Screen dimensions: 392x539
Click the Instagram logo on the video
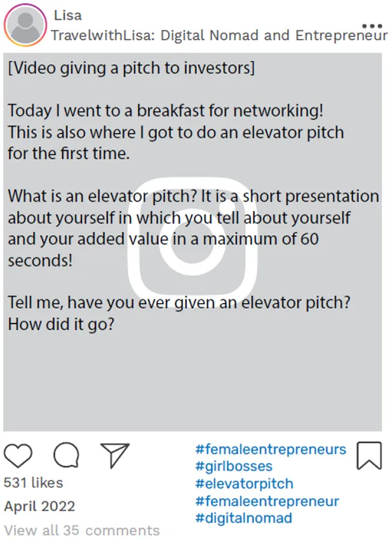[x=193, y=241]
